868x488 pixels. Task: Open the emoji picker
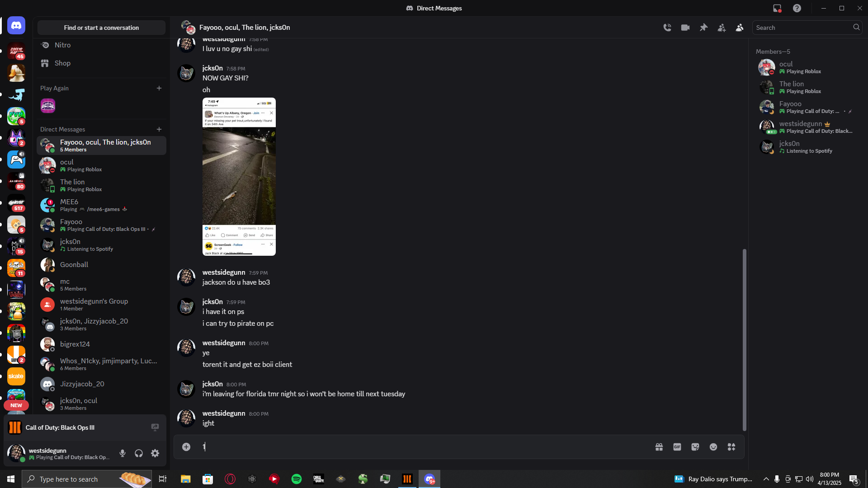point(713,447)
